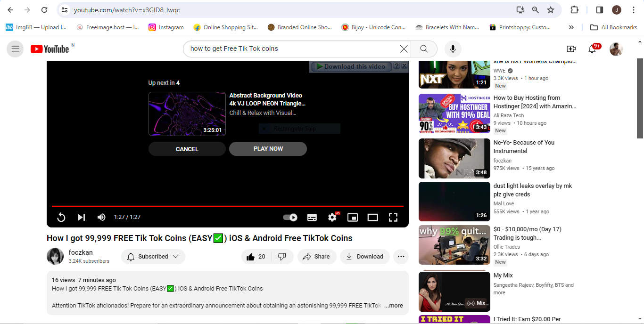Toggle the autoplay switch in player
This screenshot has height=324, width=644.
[x=290, y=217]
